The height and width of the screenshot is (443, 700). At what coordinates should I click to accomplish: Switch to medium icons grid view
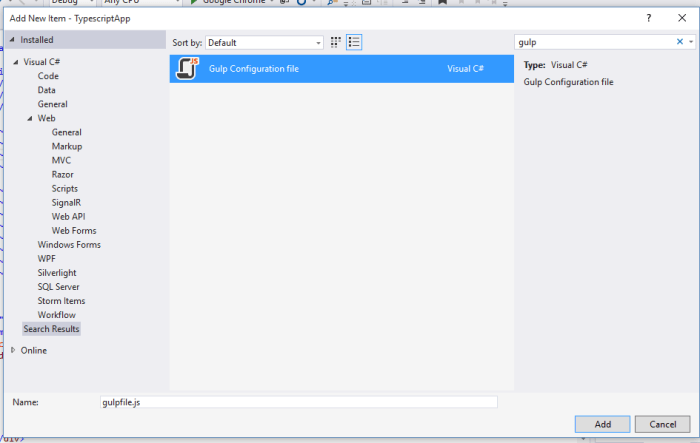click(x=336, y=42)
